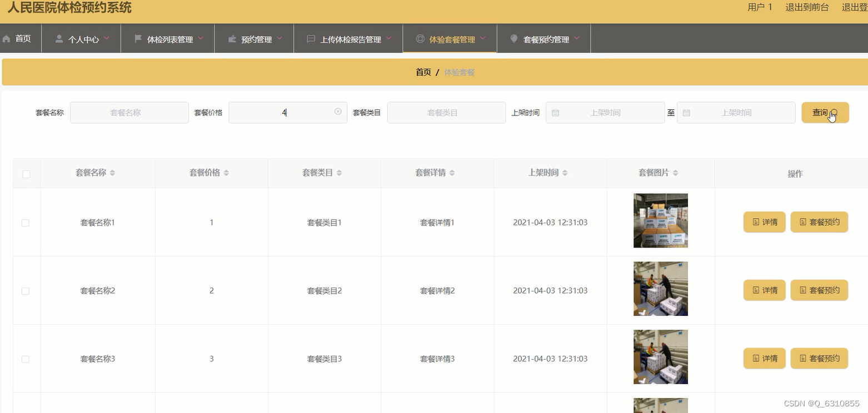This screenshot has height=413, width=868.
Task: Open the 套餐名称3 package image
Action: pyautogui.click(x=661, y=357)
